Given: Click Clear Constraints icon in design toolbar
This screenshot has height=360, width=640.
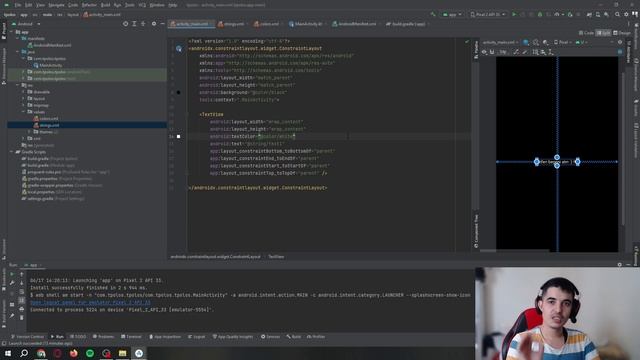Looking at the screenshot, I should click(x=516, y=52).
